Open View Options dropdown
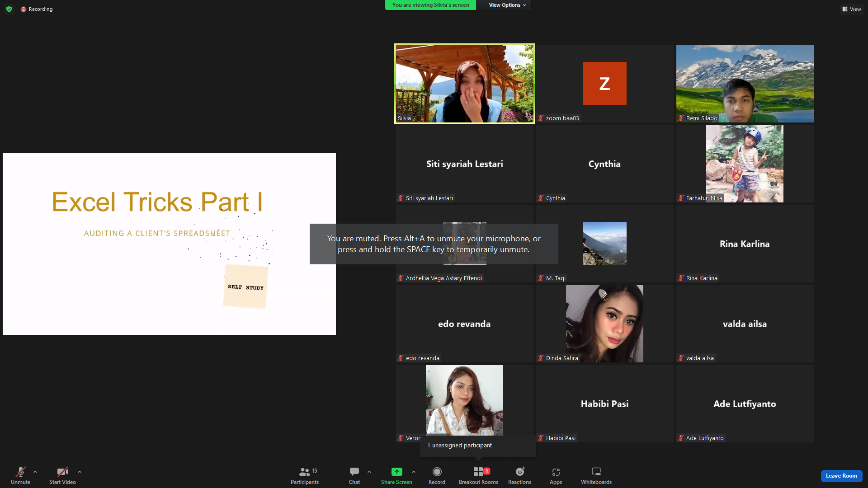 (x=507, y=5)
